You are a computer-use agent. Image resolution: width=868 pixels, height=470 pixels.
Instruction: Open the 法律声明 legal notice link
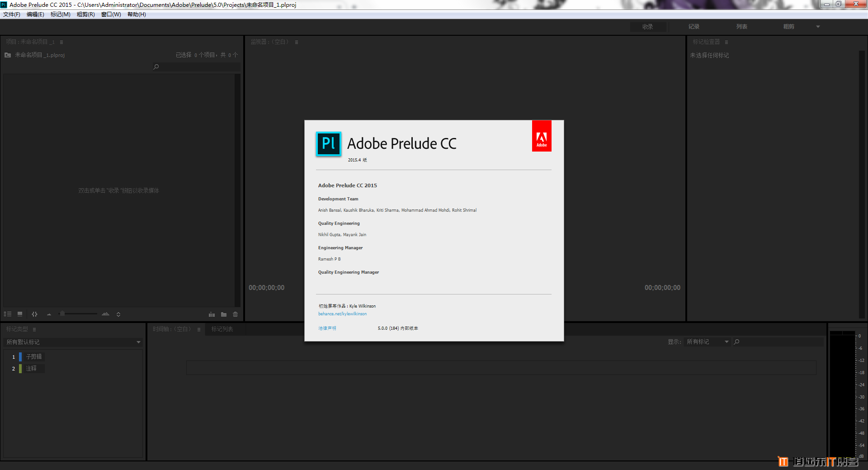pyautogui.click(x=327, y=328)
